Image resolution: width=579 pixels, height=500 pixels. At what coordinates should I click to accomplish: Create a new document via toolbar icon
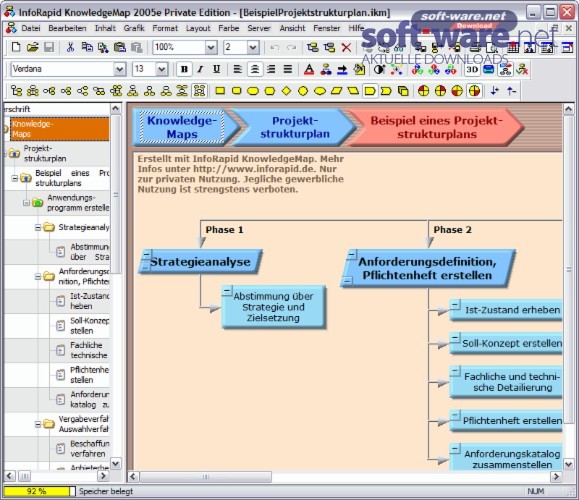[16, 47]
